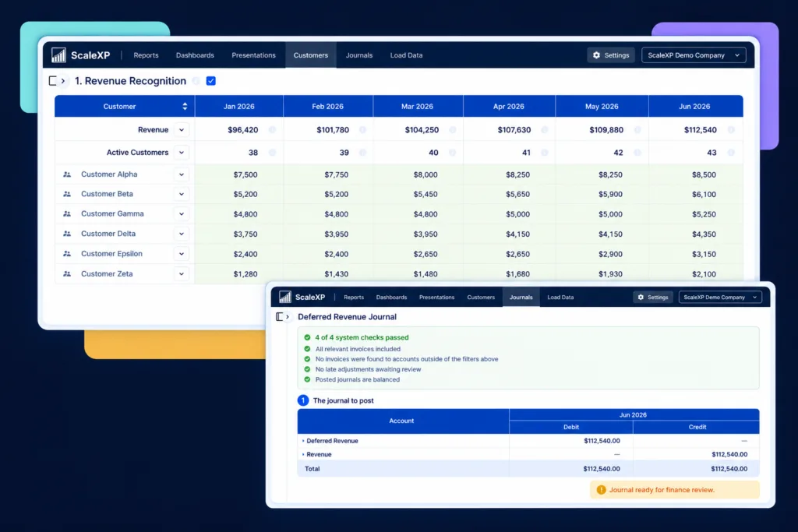This screenshot has height=532, width=798.
Task: Click the Jun 2026 column header in revenue table
Action: pyautogui.click(x=694, y=106)
